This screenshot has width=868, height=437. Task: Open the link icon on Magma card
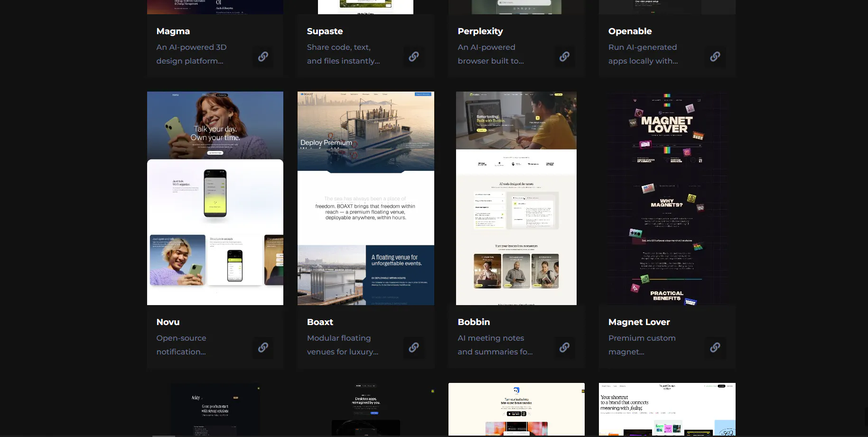click(x=263, y=56)
